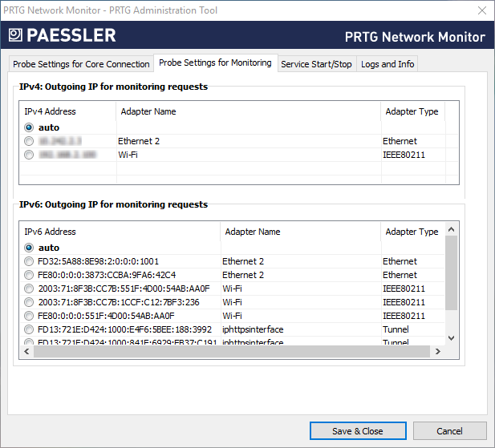
Task: Click the Save & Close button
Action: pos(357,431)
